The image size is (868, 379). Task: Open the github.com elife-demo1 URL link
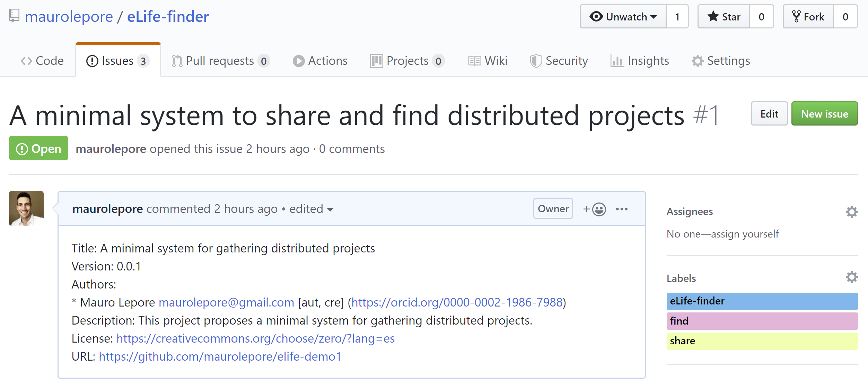(x=220, y=356)
